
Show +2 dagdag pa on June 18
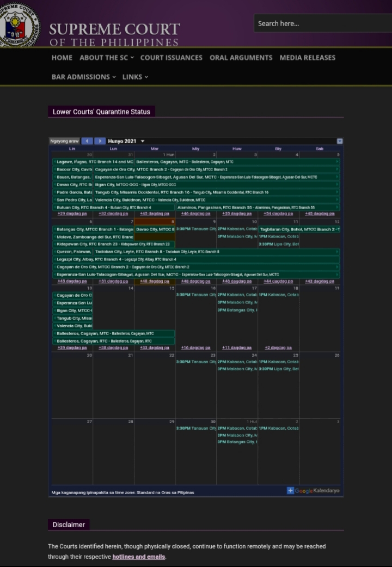click(x=278, y=347)
